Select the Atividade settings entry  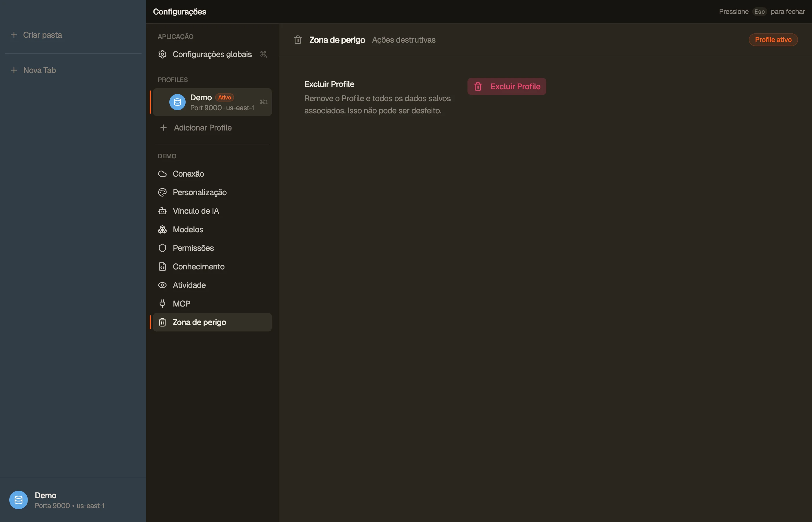pyautogui.click(x=212, y=285)
